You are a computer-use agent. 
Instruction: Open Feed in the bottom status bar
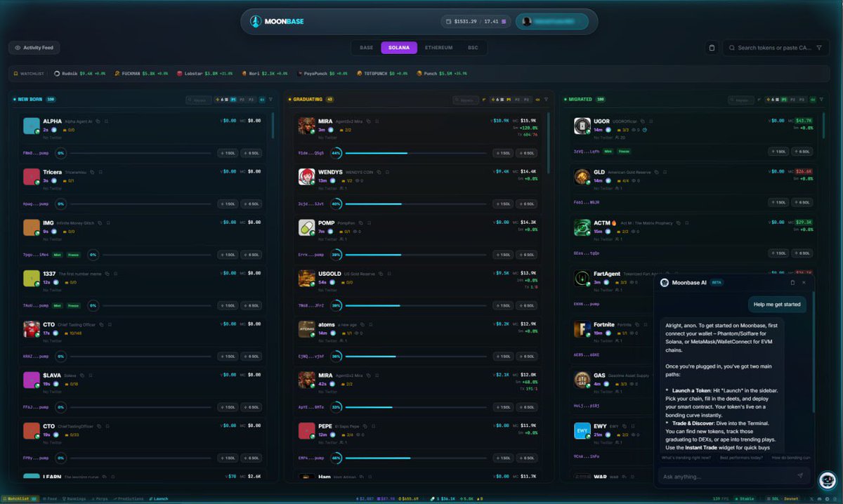coord(49,499)
